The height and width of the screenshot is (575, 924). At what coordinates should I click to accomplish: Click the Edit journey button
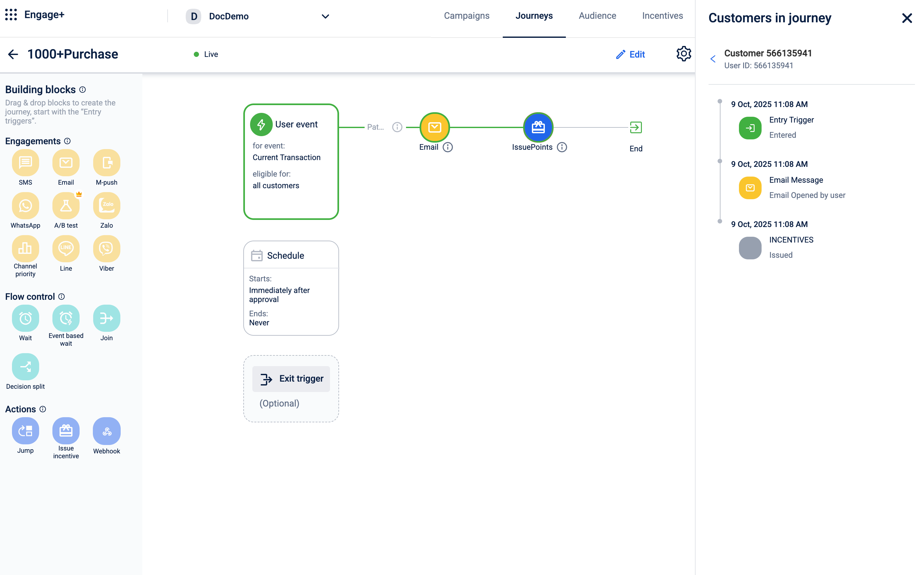coord(630,54)
